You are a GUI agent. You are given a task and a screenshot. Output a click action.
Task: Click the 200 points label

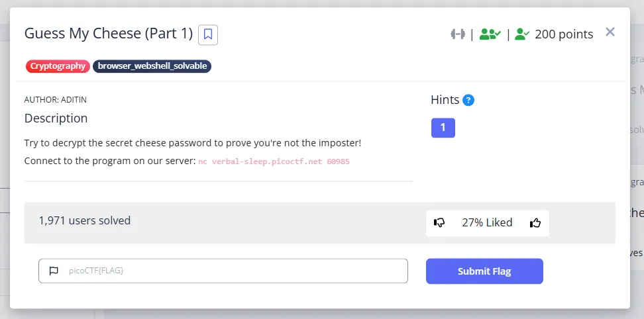(x=564, y=34)
